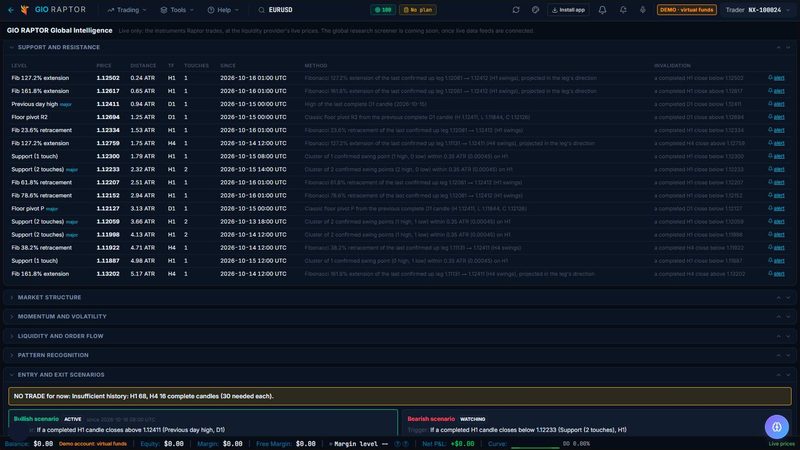Click the NO TRADE insufficient history banner
This screenshot has width=800, height=450.
point(399,396)
